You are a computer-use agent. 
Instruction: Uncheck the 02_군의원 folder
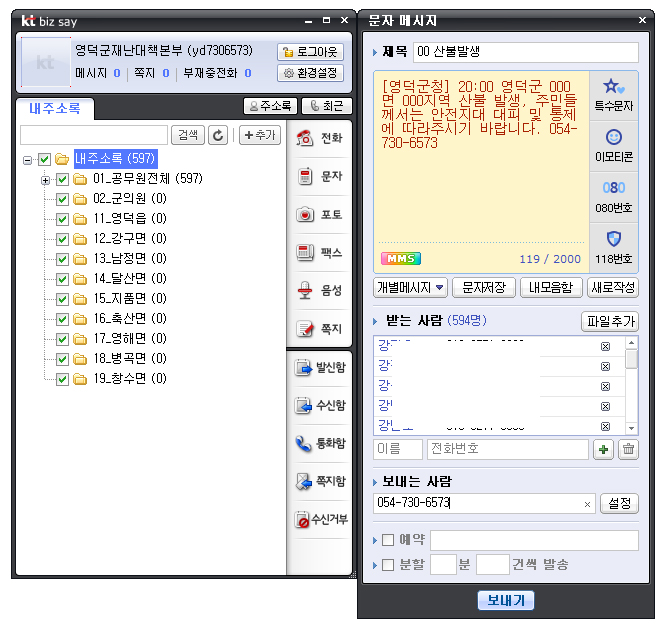pyautogui.click(x=62, y=199)
